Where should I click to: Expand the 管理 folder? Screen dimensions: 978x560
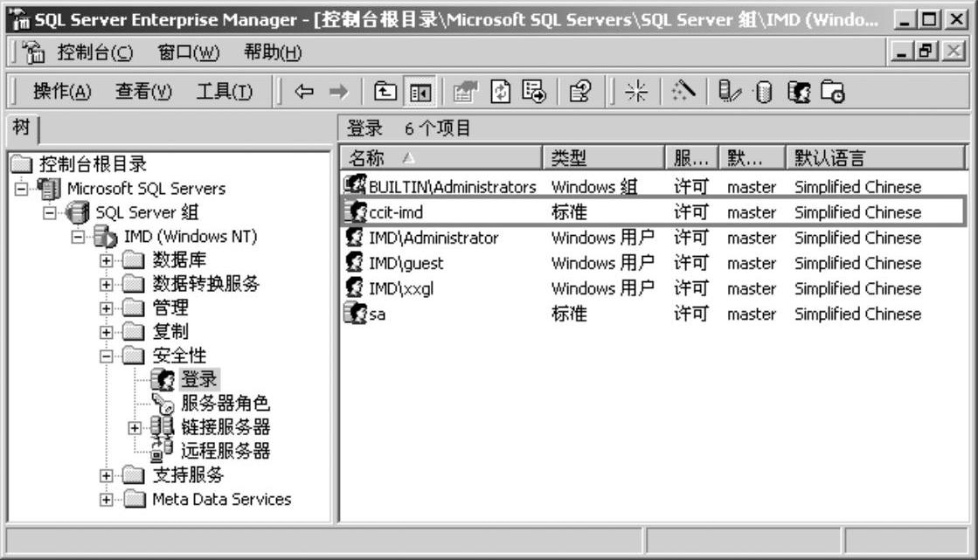(106, 308)
